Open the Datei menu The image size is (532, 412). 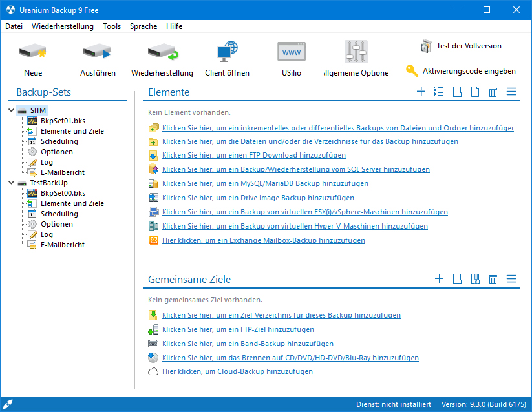click(14, 26)
